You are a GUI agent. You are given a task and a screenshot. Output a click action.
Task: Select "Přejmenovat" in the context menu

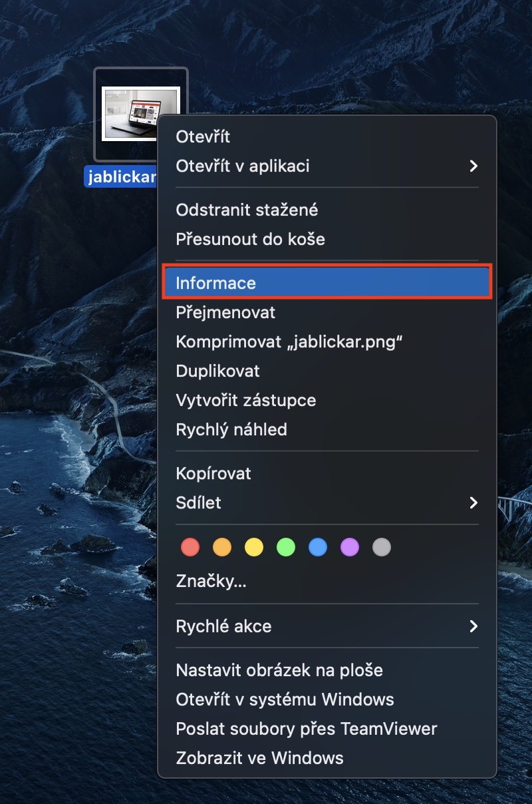coord(225,312)
